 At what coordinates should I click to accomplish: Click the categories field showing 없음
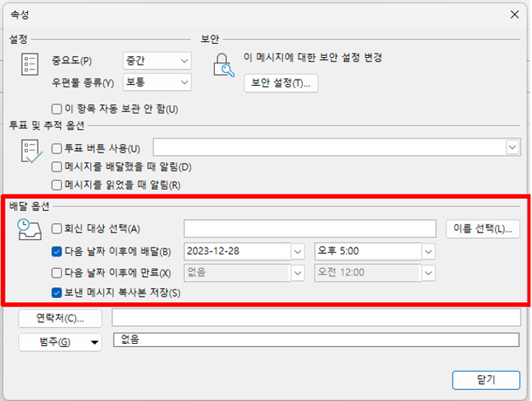click(x=316, y=340)
